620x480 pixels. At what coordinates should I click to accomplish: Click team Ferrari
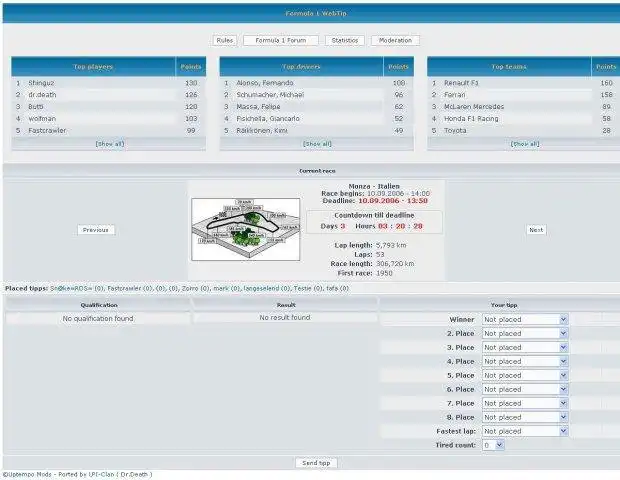455,95
